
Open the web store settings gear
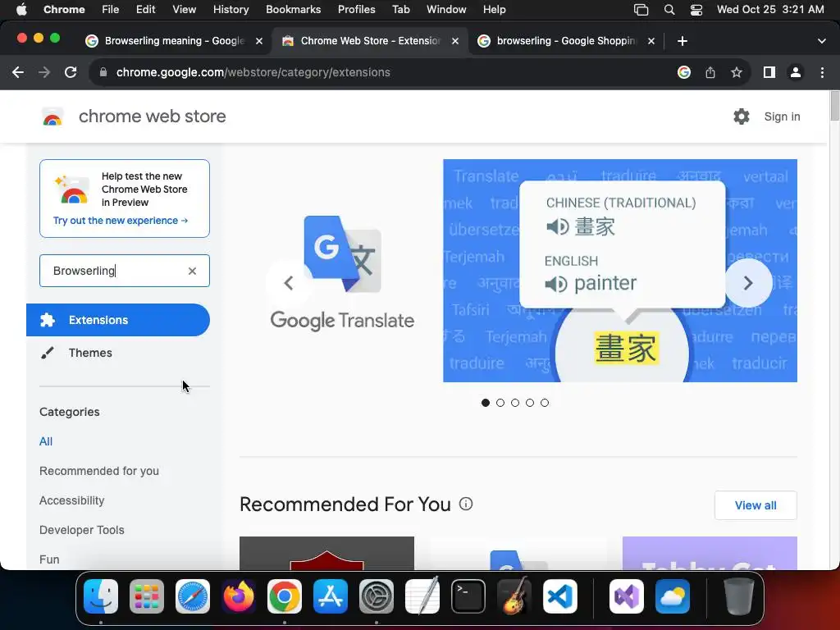[x=742, y=116]
